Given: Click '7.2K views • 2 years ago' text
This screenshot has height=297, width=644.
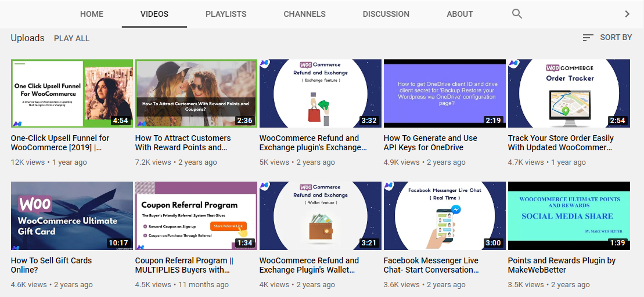Looking at the screenshot, I should (x=176, y=162).
